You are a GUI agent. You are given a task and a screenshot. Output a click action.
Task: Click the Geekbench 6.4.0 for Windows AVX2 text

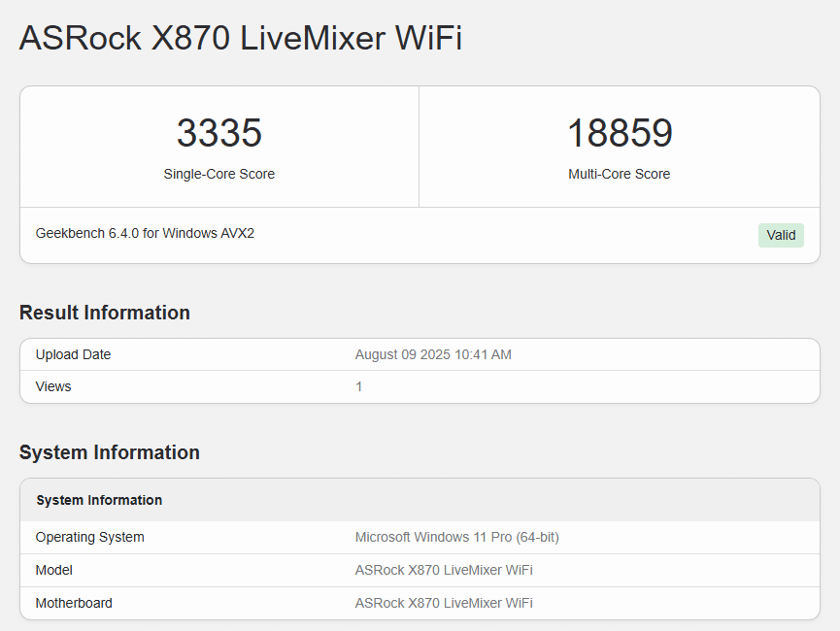click(145, 234)
